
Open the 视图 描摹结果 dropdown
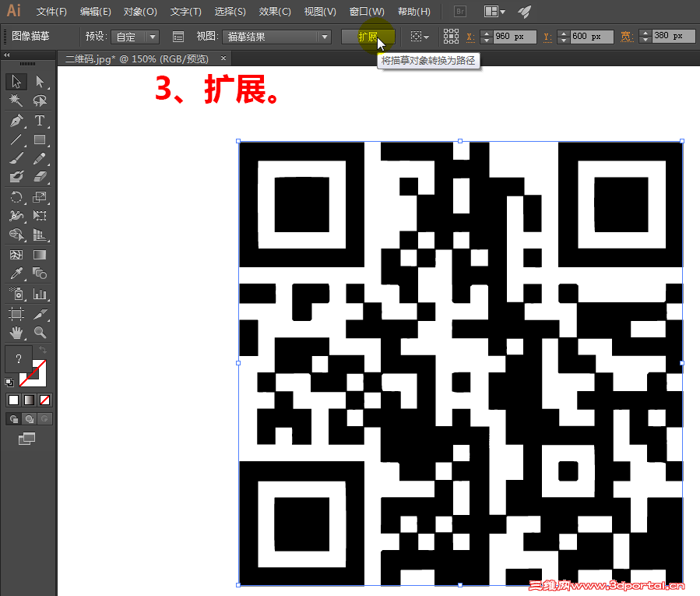[x=276, y=37]
